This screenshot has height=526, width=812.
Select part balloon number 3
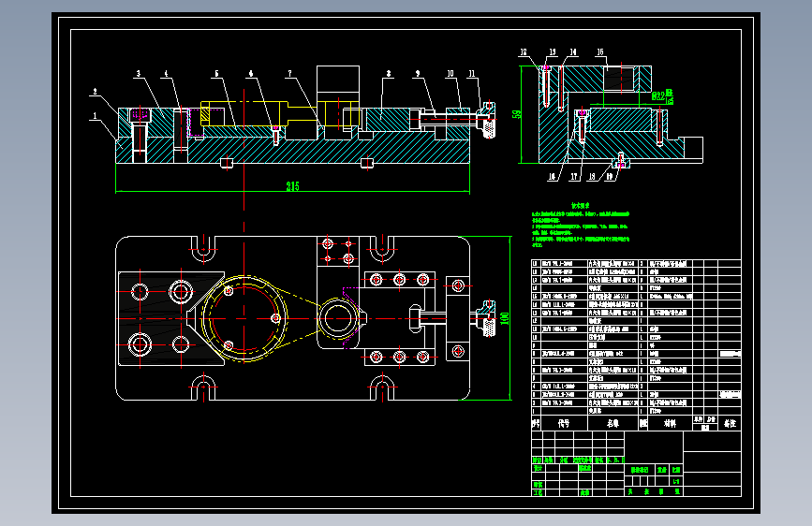pos(139,74)
